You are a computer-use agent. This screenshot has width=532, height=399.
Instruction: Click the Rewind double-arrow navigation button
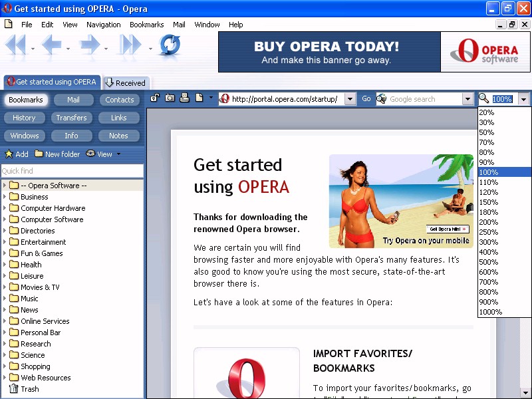(x=16, y=45)
